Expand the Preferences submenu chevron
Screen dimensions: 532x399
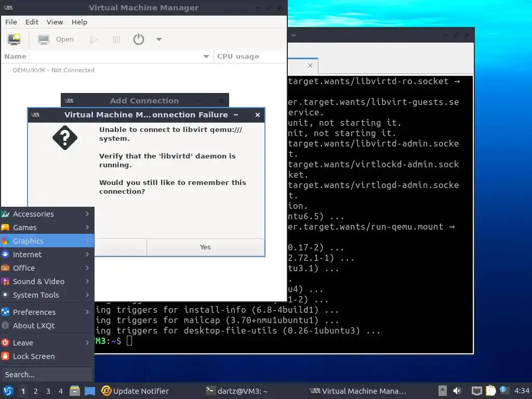pyautogui.click(x=87, y=312)
